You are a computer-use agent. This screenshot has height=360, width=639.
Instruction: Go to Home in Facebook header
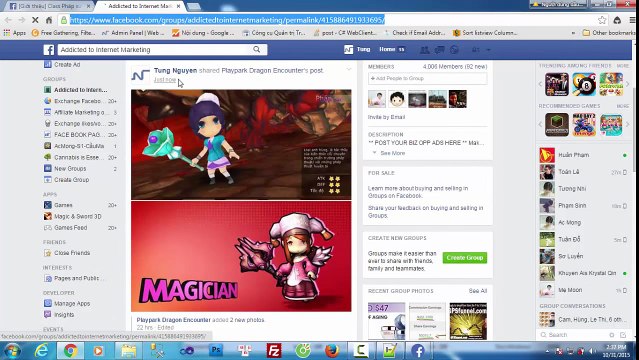coord(387,49)
